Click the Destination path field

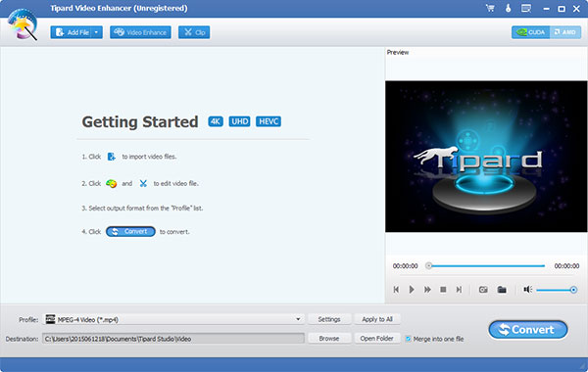(173, 339)
